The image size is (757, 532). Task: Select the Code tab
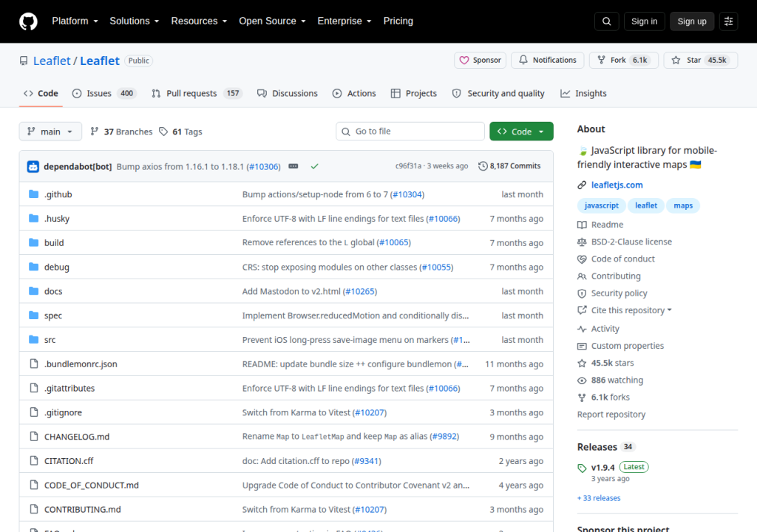pyautogui.click(x=41, y=94)
